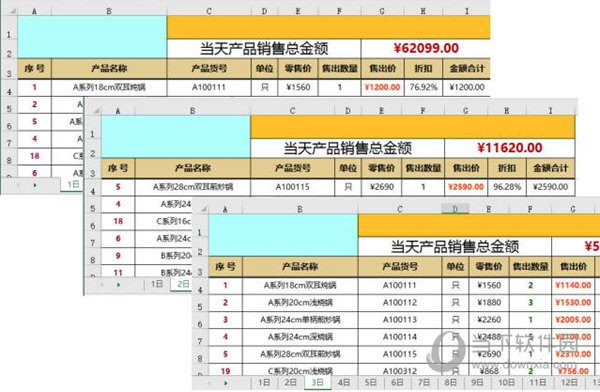Click A系列18cm双耳炖锅 cell in back window
Screen dimensions: 600x392
coord(109,87)
